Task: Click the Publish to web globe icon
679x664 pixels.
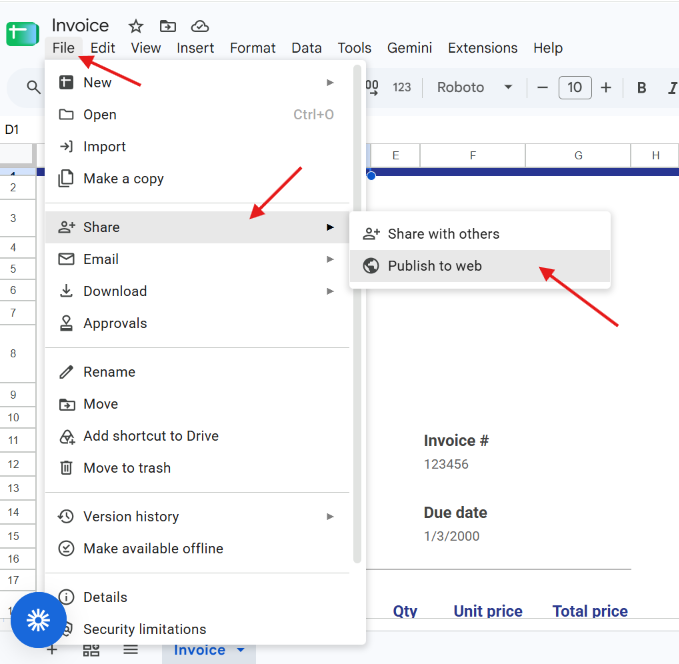Action: [x=371, y=266]
